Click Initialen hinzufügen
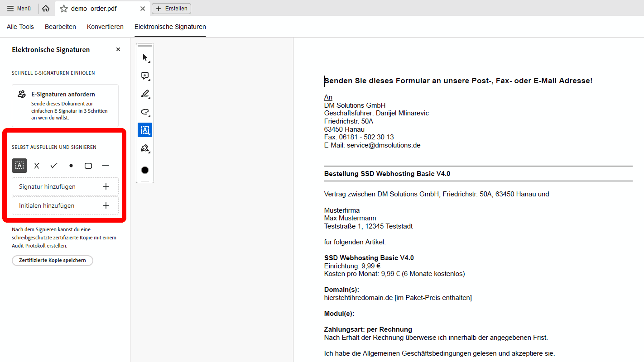Image resolution: width=644 pixels, height=362 pixels. [65, 205]
